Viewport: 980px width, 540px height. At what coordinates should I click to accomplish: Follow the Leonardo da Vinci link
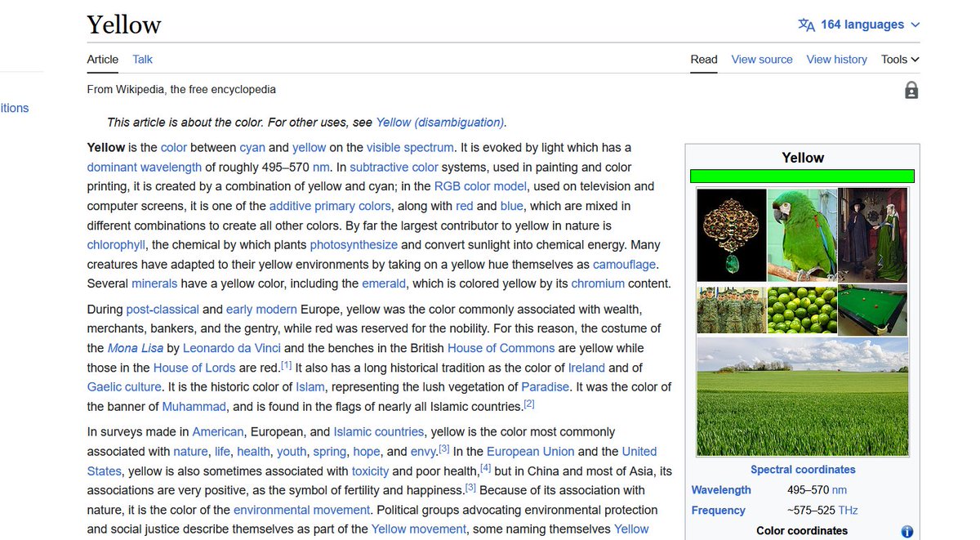click(232, 349)
